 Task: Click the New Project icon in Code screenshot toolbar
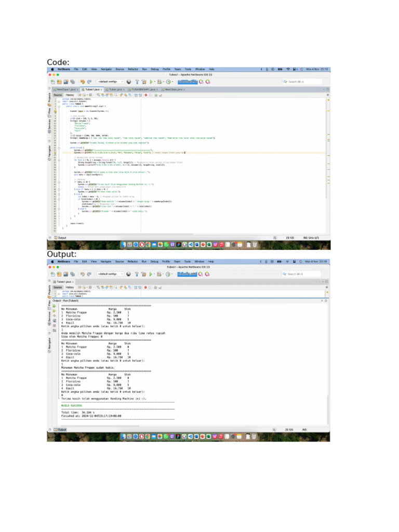59,82
